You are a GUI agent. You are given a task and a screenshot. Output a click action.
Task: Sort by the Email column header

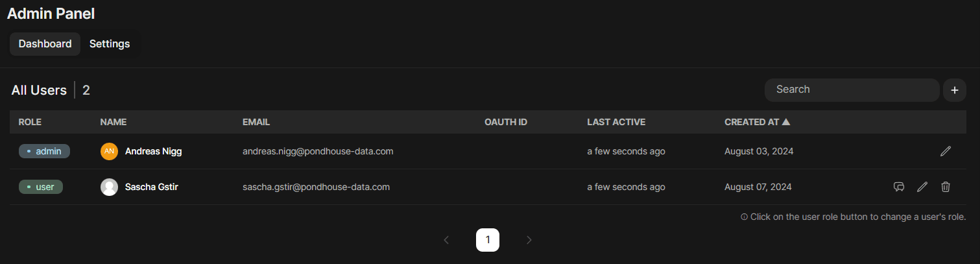[x=256, y=122]
